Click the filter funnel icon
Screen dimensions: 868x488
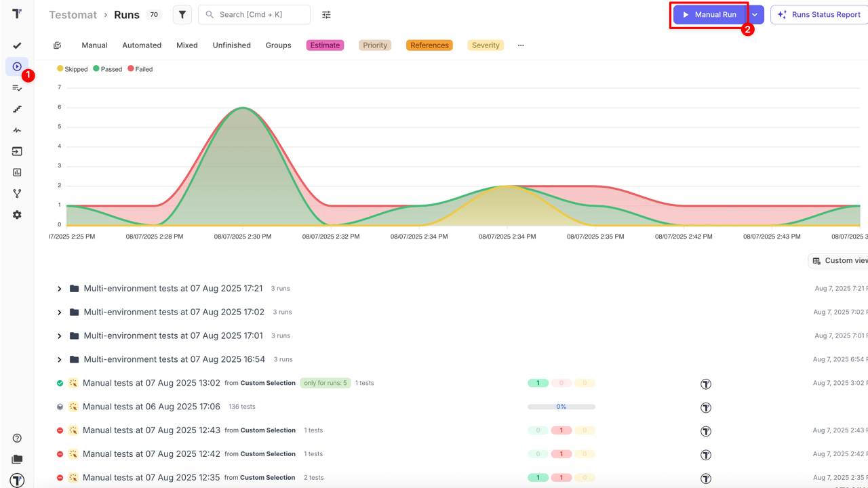[182, 14]
